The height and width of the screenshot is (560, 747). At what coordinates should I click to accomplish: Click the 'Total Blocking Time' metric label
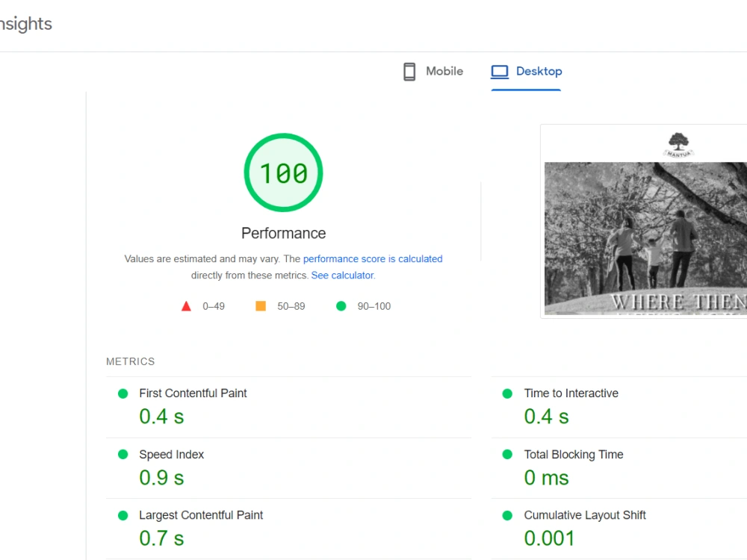click(x=574, y=454)
